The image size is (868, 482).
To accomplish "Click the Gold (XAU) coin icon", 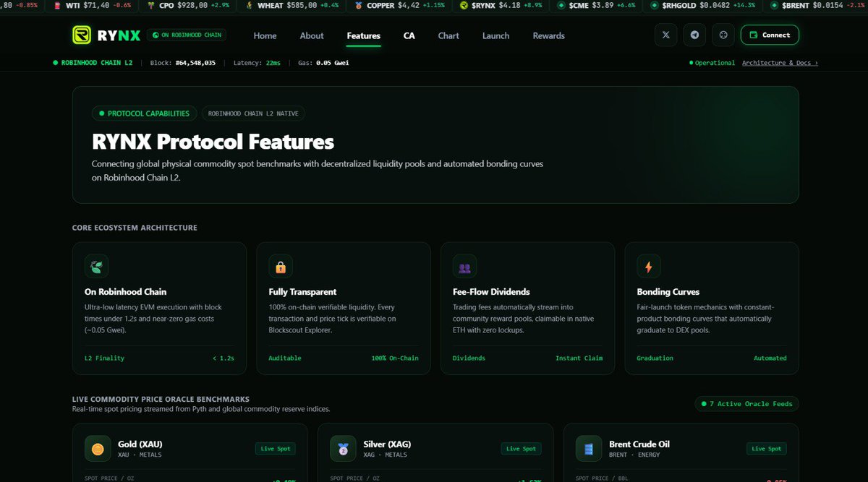I will (x=98, y=449).
